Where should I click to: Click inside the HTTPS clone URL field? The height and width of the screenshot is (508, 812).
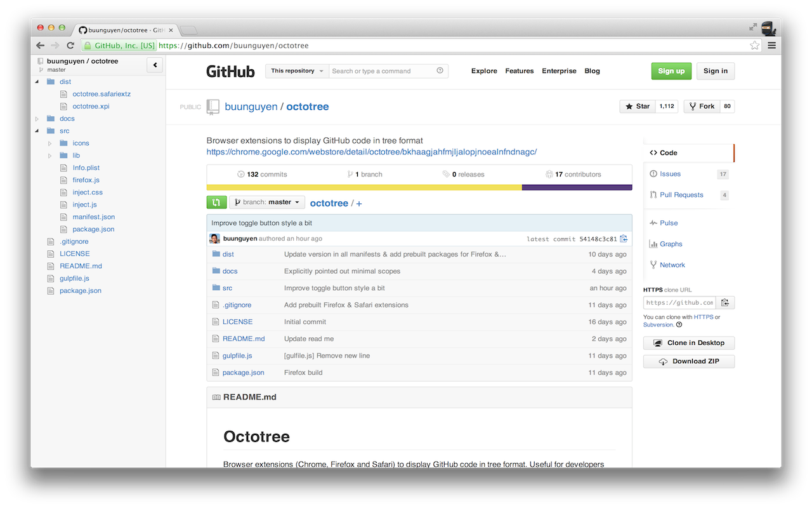coord(679,302)
